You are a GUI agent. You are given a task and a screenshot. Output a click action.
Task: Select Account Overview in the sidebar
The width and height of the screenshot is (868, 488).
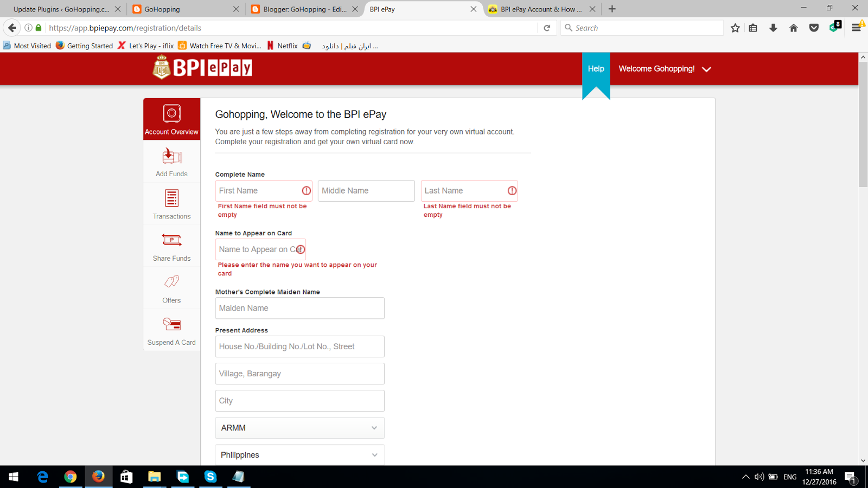click(x=171, y=119)
